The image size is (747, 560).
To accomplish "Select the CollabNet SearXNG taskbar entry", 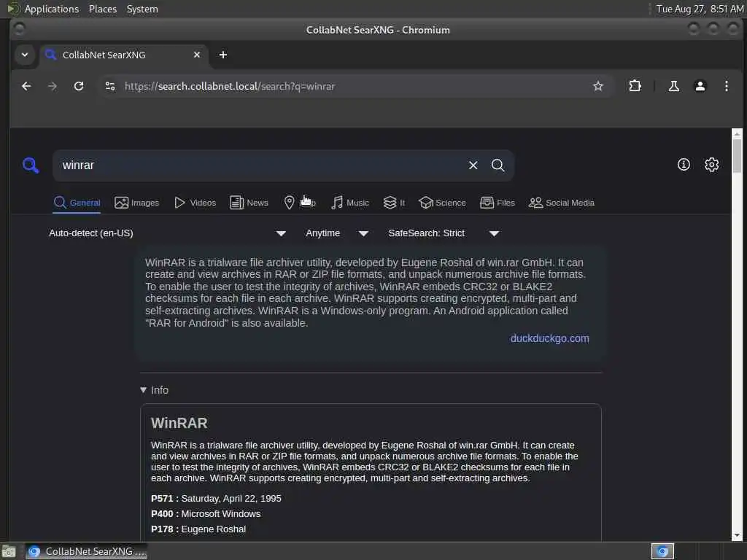I will tap(87, 551).
